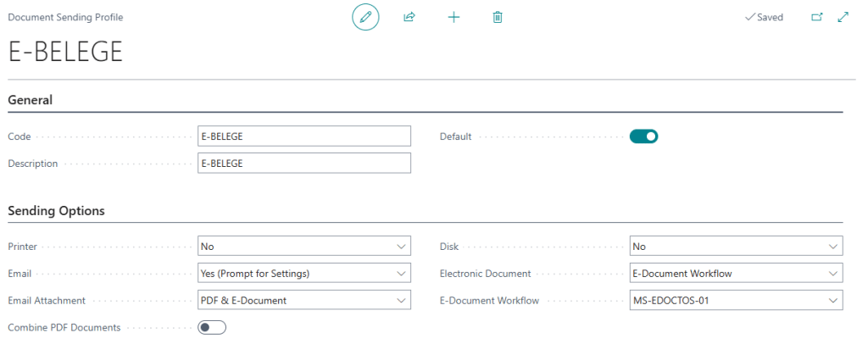This screenshot has height=355, width=868.
Task: Enable Combine PDF Documents toggle
Action: pyautogui.click(x=212, y=327)
